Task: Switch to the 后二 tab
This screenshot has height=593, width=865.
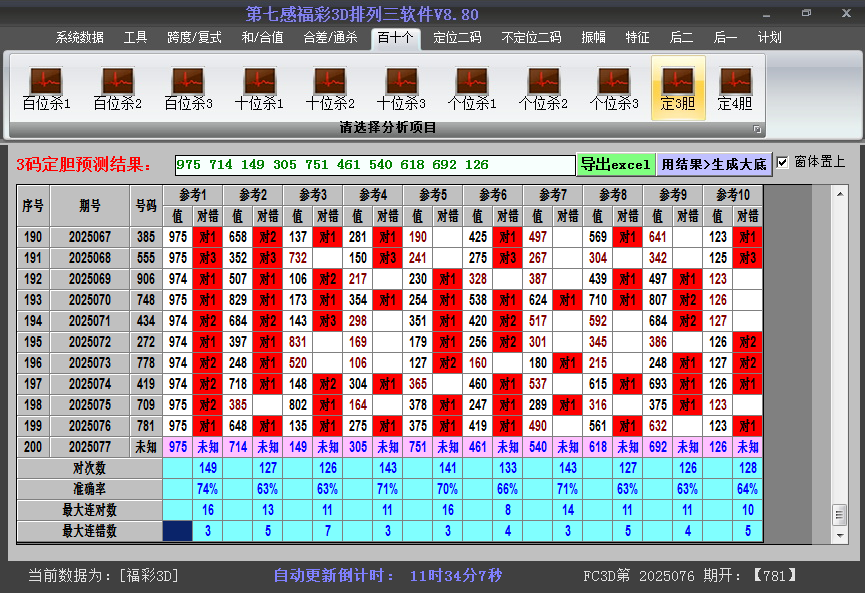Action: click(681, 38)
